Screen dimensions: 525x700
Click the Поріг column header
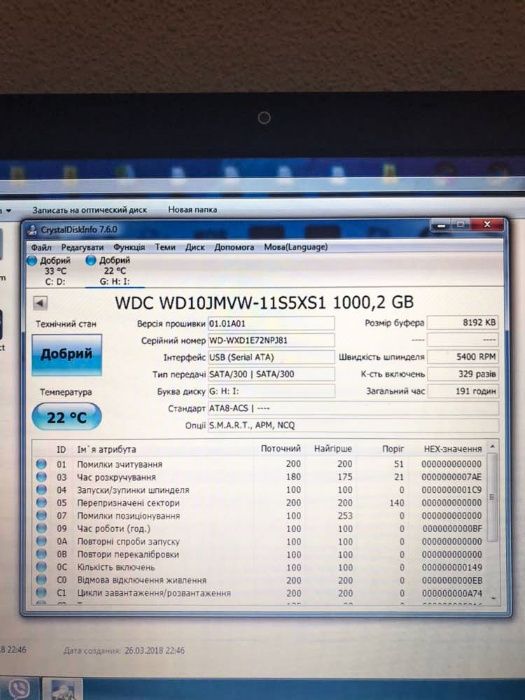coord(393,449)
